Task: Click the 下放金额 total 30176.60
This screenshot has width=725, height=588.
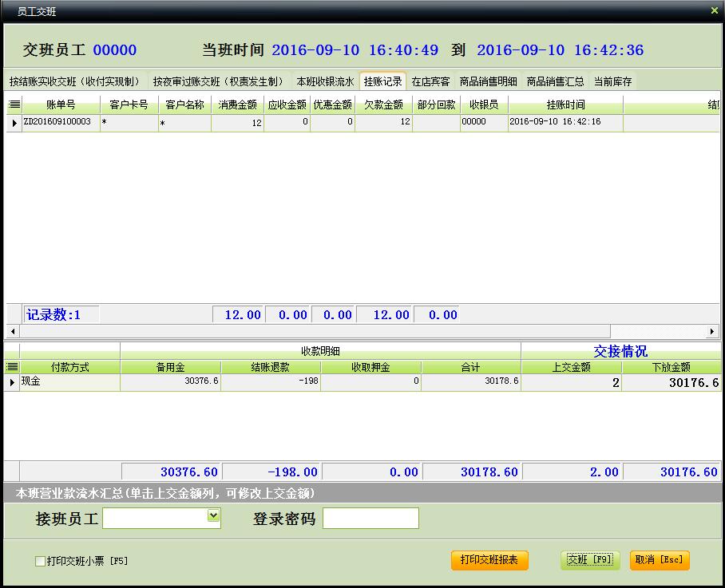Action: (672, 472)
